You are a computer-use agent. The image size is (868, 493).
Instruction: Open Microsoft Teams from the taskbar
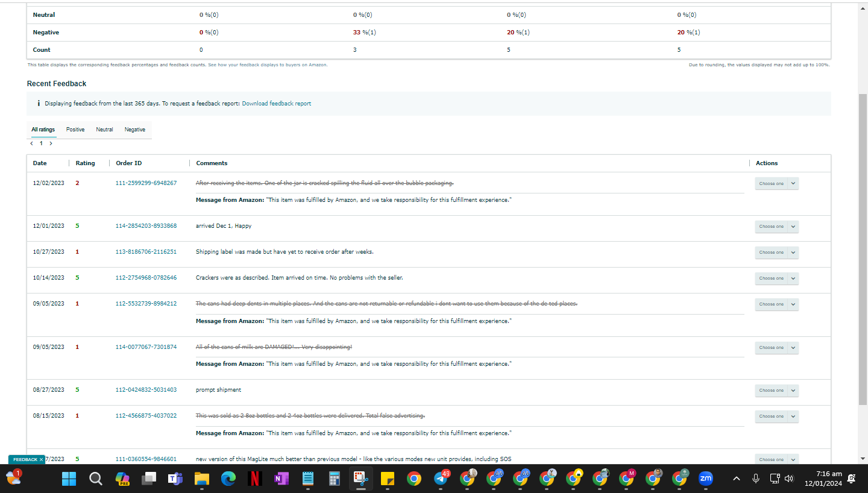click(x=175, y=479)
